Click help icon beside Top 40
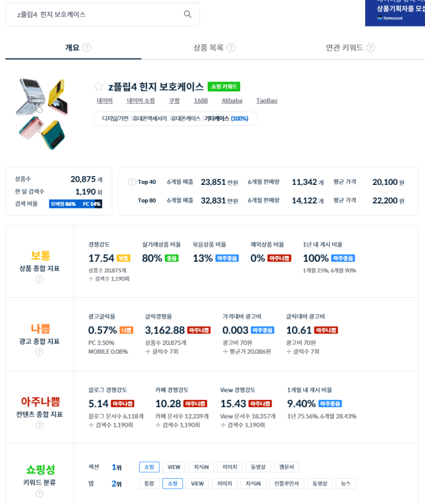Viewport: 425px width, 504px height. [x=132, y=182]
